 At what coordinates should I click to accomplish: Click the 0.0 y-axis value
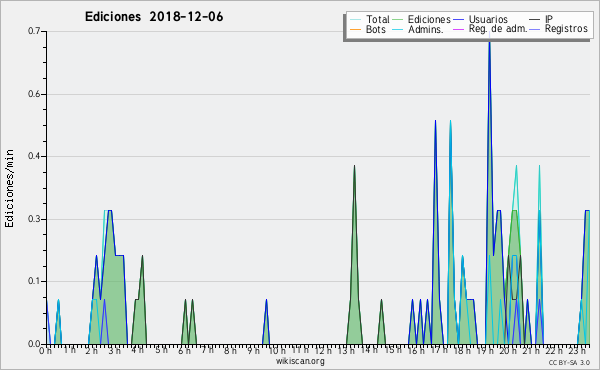click(x=34, y=344)
